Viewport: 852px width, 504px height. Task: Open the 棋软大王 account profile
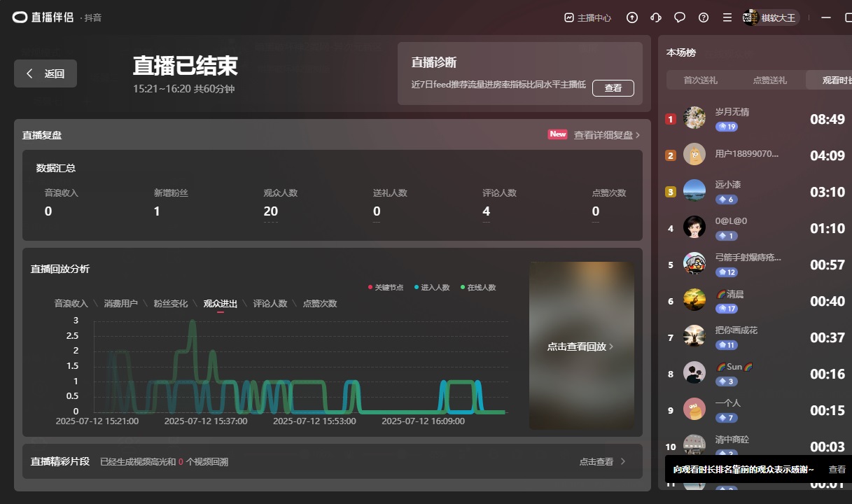click(771, 17)
